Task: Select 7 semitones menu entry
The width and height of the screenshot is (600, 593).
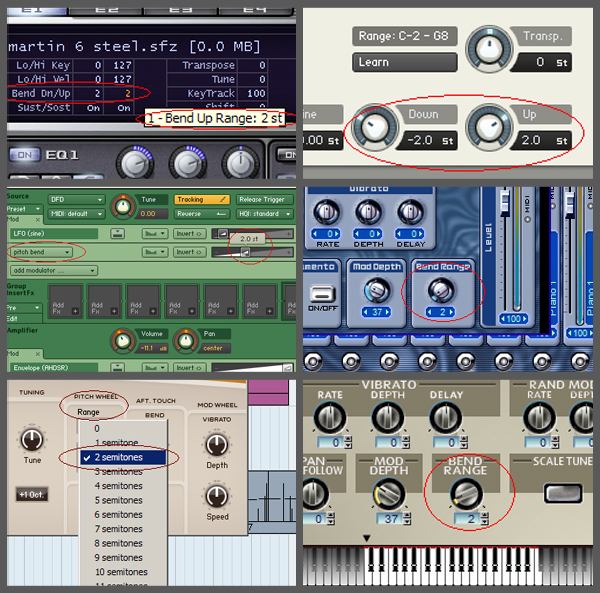Action: pos(123,529)
